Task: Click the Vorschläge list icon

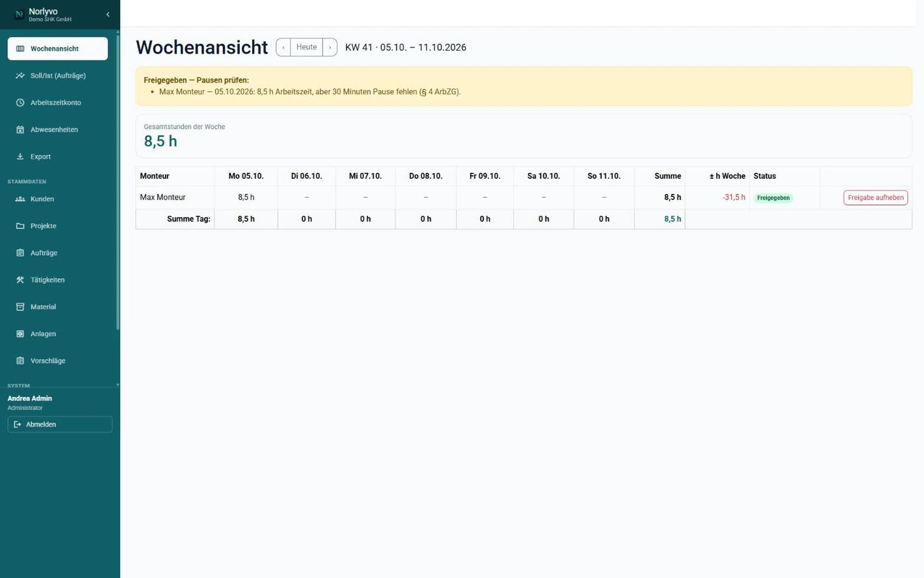Action: (20, 361)
